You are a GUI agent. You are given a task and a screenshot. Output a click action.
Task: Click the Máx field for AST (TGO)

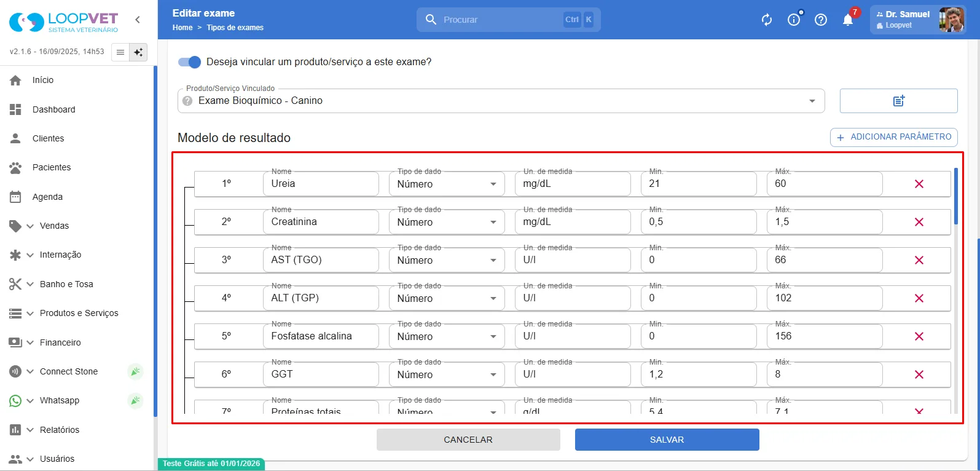pos(825,260)
